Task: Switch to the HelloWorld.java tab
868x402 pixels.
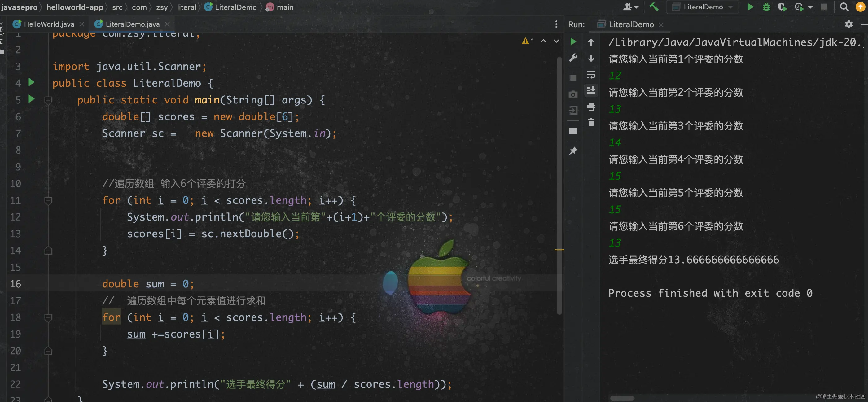Action: coord(49,24)
